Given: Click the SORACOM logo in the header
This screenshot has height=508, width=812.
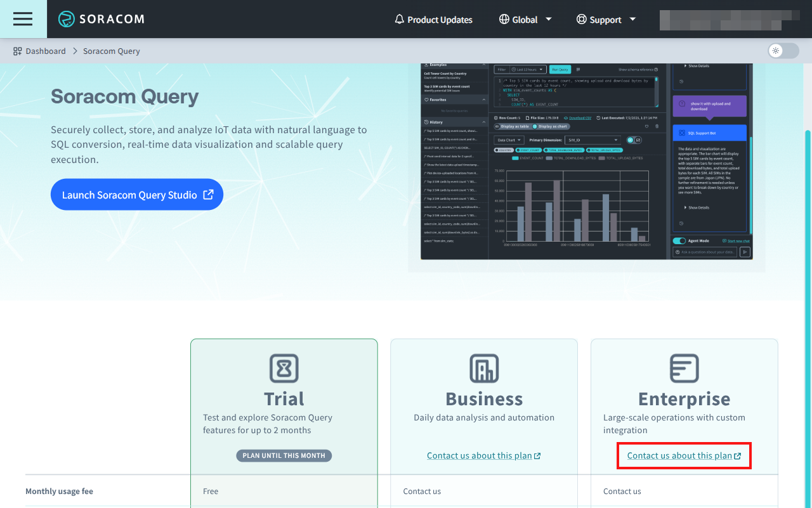Looking at the screenshot, I should tap(101, 19).
